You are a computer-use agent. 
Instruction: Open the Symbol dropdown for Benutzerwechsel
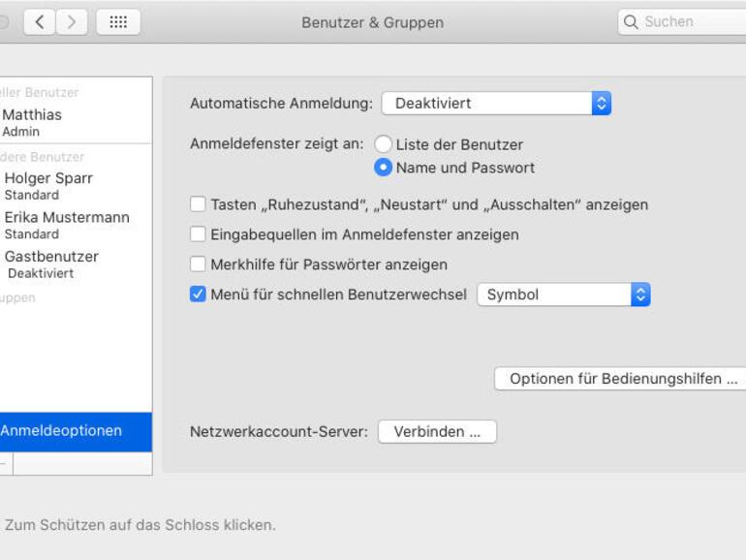563,295
